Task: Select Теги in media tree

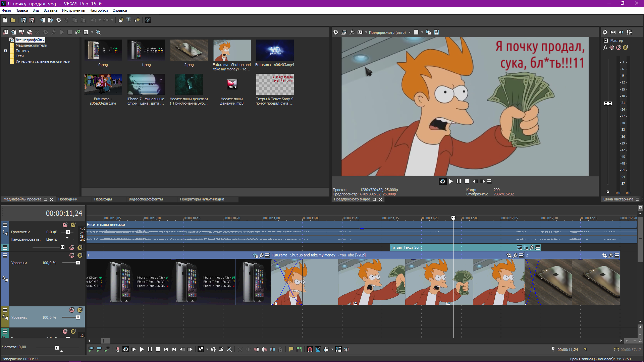Action: (x=19, y=56)
